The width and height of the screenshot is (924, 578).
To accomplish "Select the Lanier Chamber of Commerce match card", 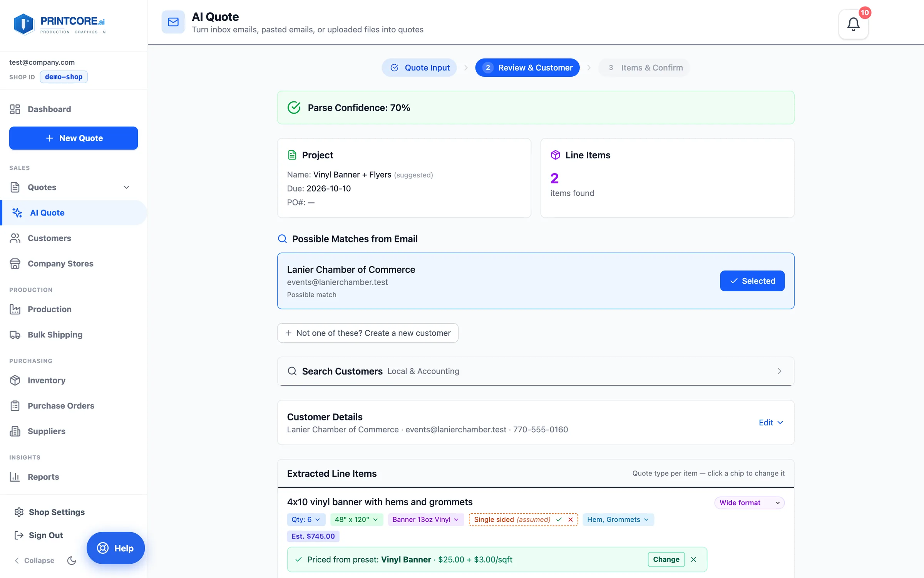I will pos(536,281).
